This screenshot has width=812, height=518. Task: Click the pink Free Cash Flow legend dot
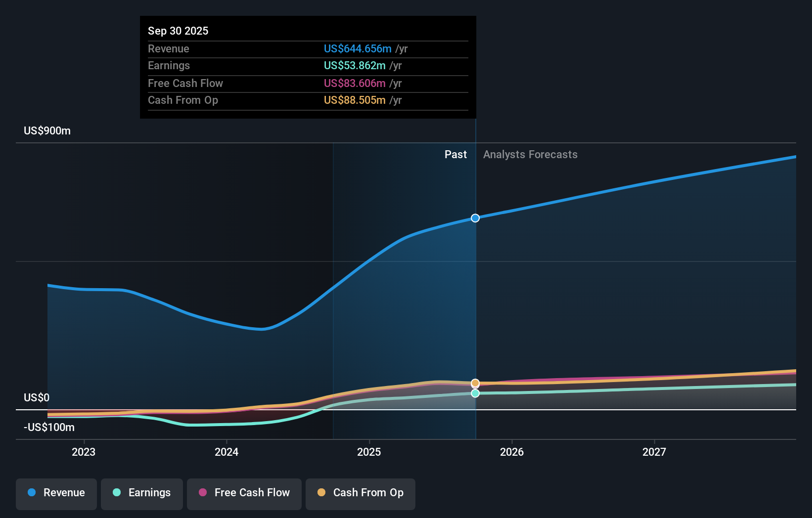point(202,492)
